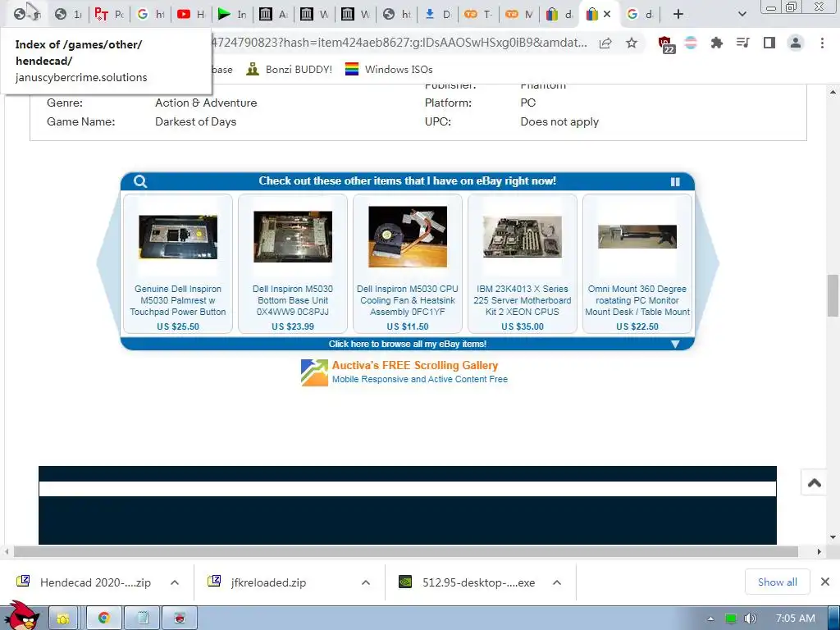Open the last Google tab

[640, 15]
